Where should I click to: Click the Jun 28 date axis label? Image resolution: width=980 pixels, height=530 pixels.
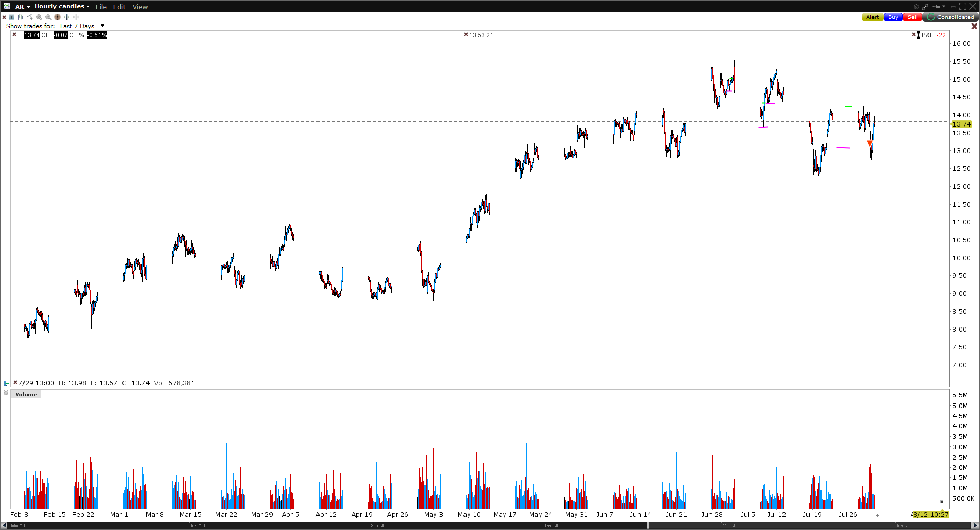712,514
